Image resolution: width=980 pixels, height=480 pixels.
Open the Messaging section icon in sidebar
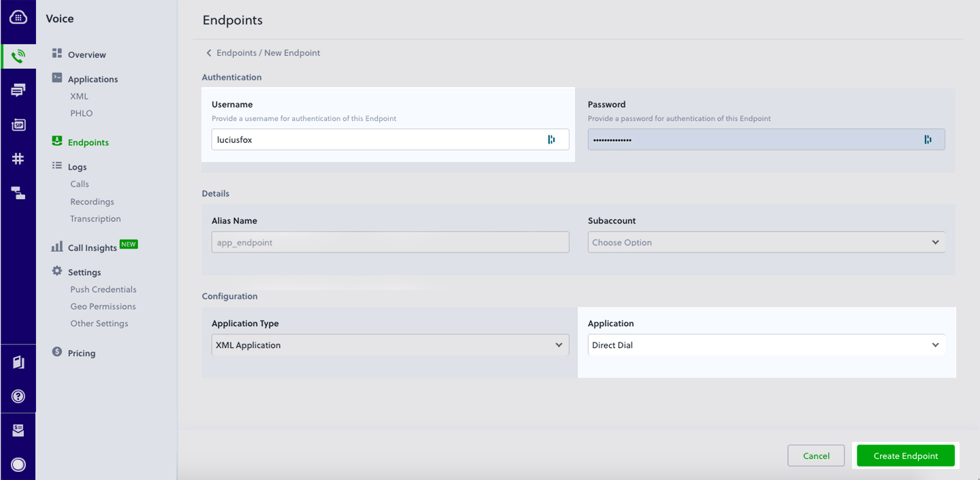click(x=18, y=90)
